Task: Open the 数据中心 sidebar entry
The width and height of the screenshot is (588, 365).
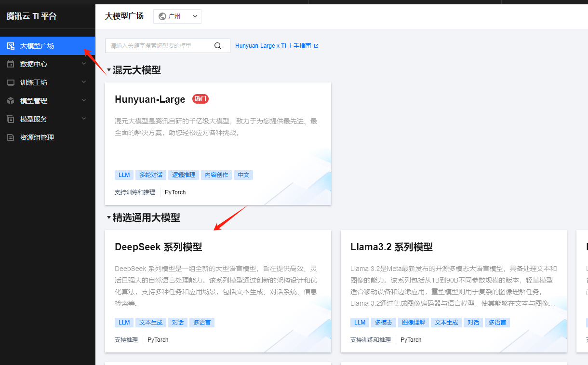Action: (32, 64)
